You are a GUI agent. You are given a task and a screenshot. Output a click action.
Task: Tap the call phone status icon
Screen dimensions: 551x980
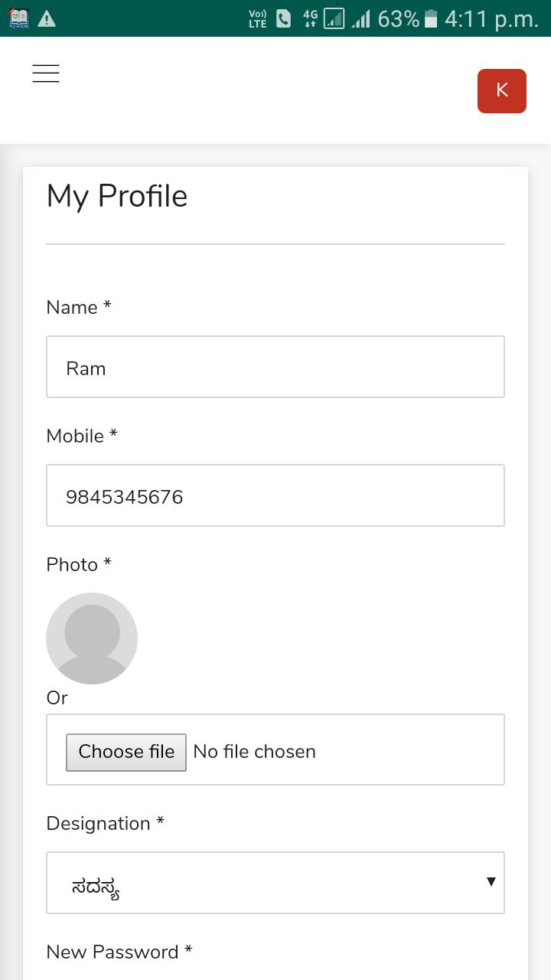(283, 18)
